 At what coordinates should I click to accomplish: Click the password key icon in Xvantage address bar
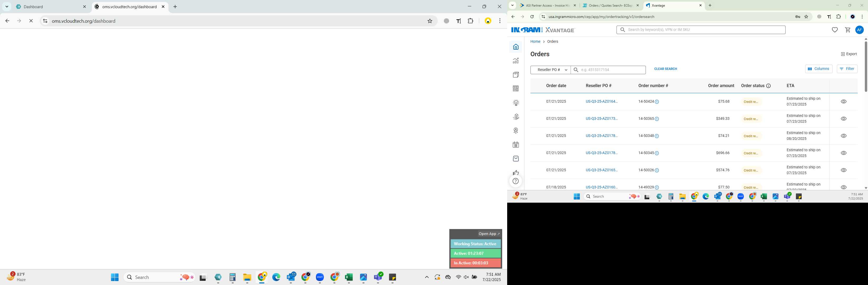797,16
